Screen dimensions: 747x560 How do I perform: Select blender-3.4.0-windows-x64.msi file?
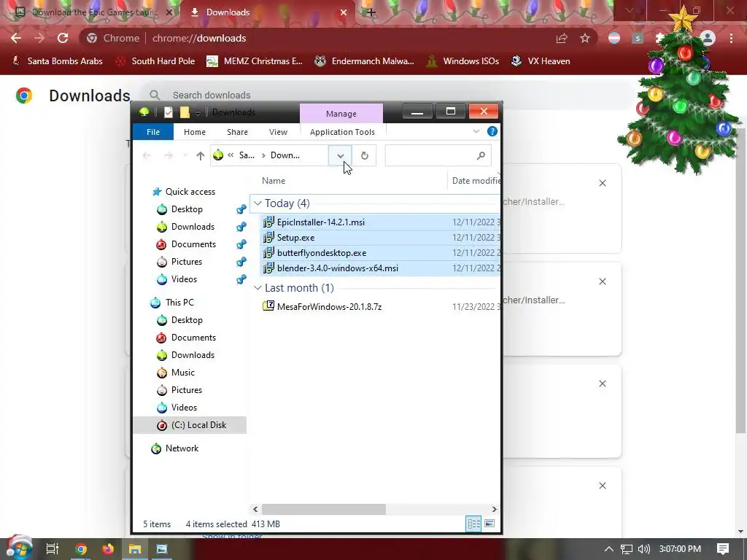click(x=337, y=268)
